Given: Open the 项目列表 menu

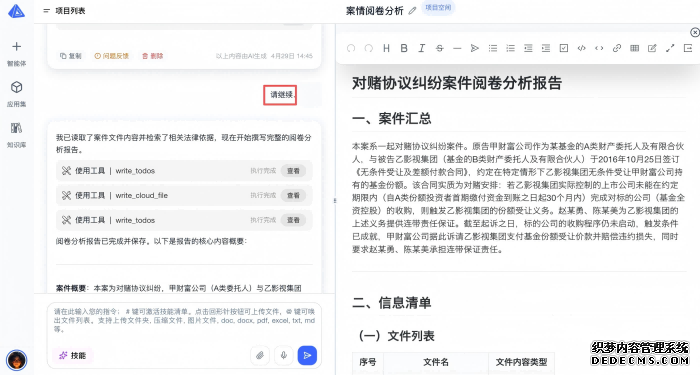Looking at the screenshot, I should click(64, 11).
